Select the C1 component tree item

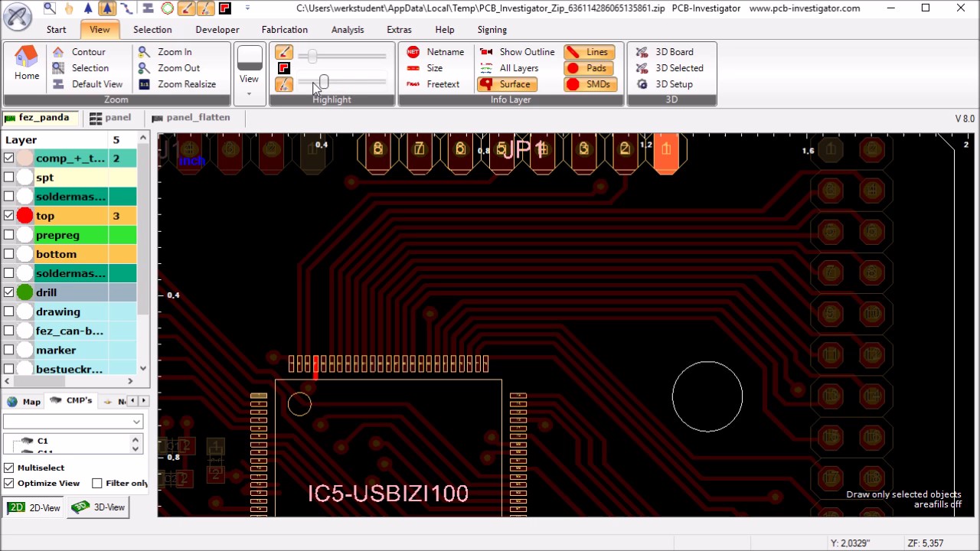click(42, 441)
